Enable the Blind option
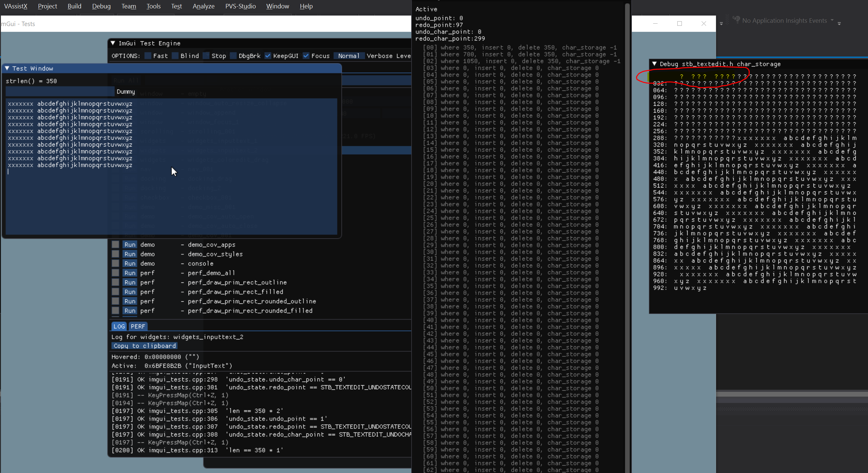This screenshot has height=473, width=868. point(176,56)
